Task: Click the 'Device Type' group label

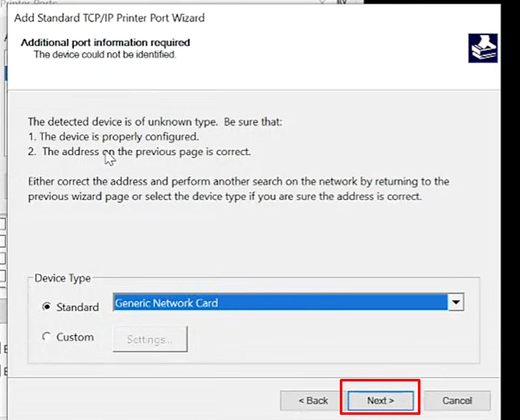Action: (63, 278)
